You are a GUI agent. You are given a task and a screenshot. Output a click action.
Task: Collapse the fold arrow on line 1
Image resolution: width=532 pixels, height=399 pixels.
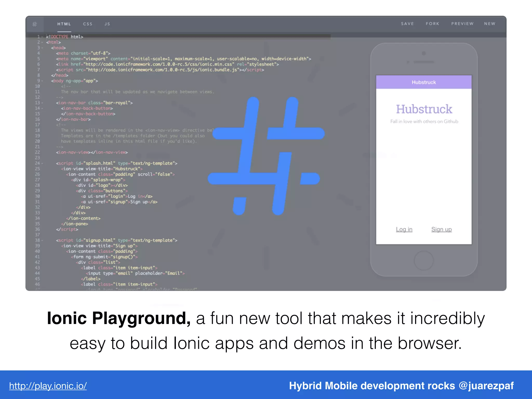[x=42, y=37]
